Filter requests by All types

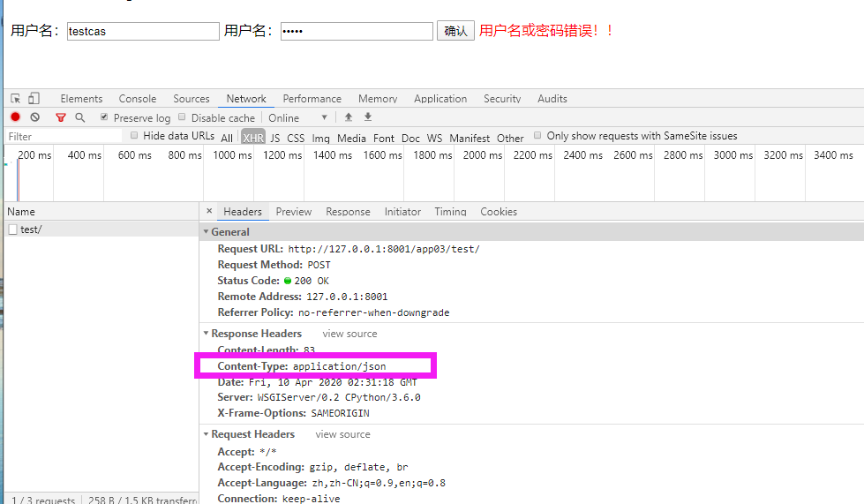[227, 138]
